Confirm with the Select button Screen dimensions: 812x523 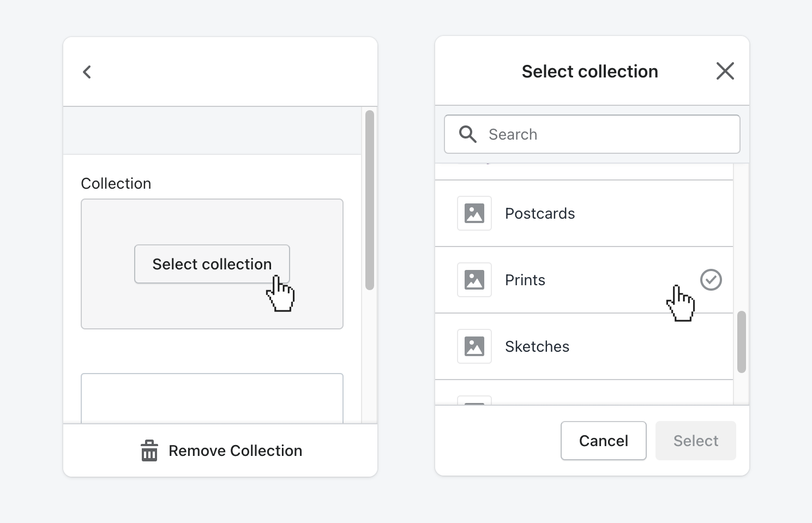(x=695, y=441)
